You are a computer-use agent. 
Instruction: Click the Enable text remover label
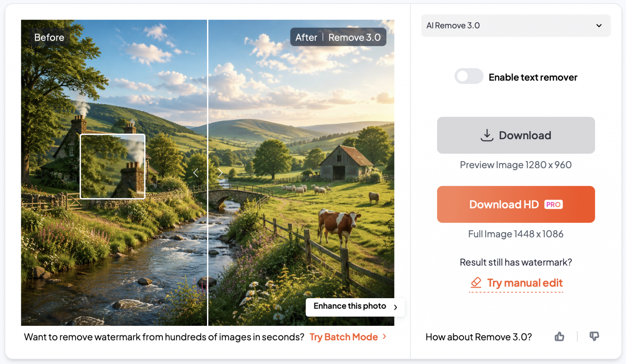(533, 77)
